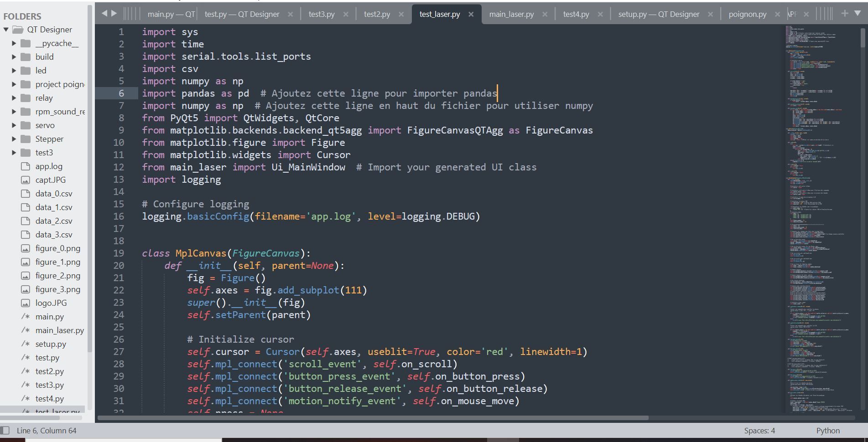Viewport: 868px width, 442px height.
Task: Add new tab with plus button
Action: pos(845,13)
